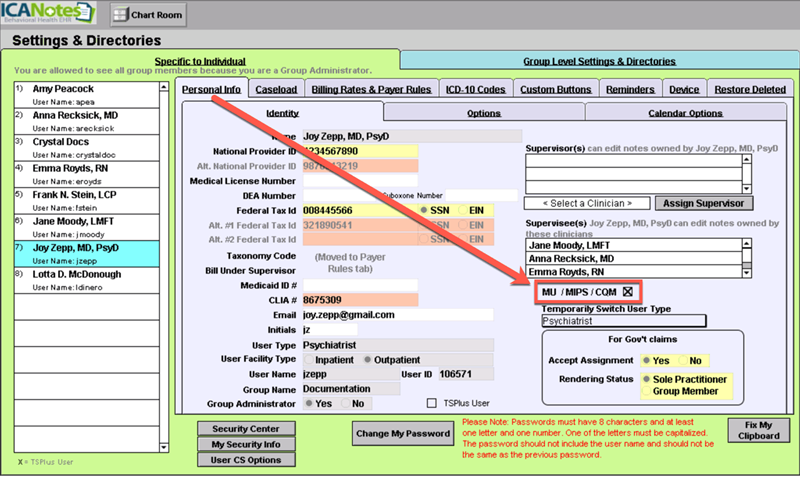Open the ICD-10 Codes tab

pyautogui.click(x=477, y=89)
